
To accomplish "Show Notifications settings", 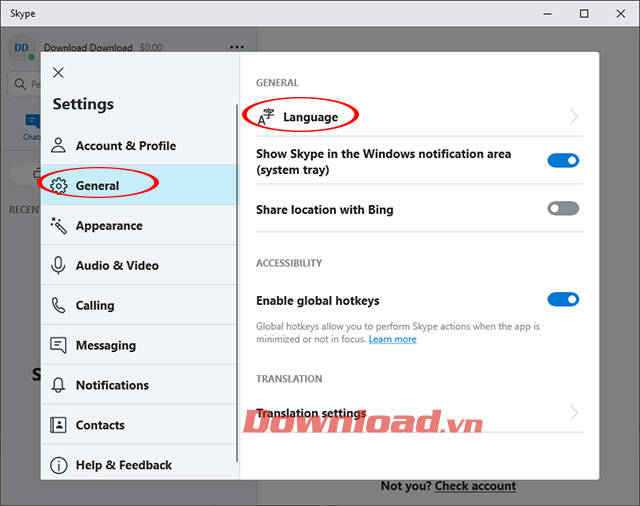I will point(139,385).
